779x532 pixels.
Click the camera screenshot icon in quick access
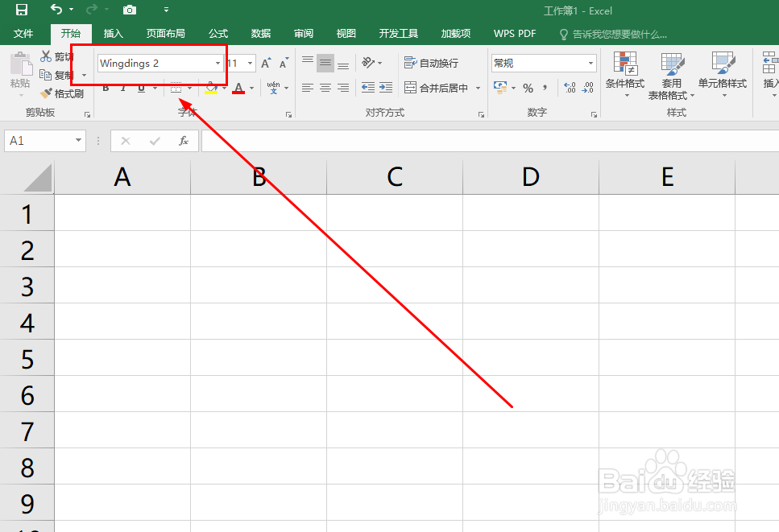[x=129, y=10]
